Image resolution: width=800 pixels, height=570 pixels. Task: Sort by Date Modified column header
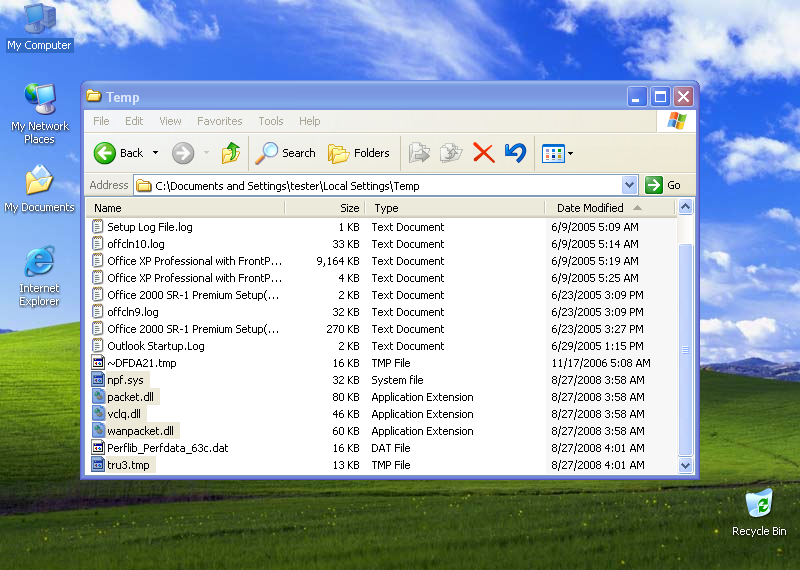coord(610,208)
